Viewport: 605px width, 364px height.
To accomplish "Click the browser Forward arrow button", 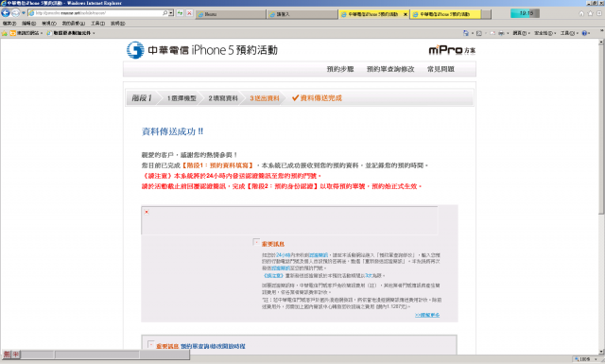I will pos(15,13).
